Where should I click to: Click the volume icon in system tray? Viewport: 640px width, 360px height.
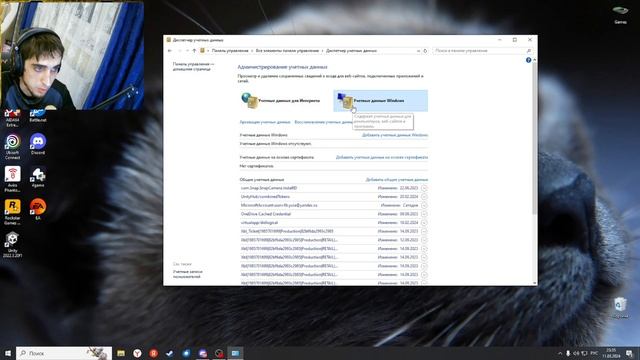576,353
